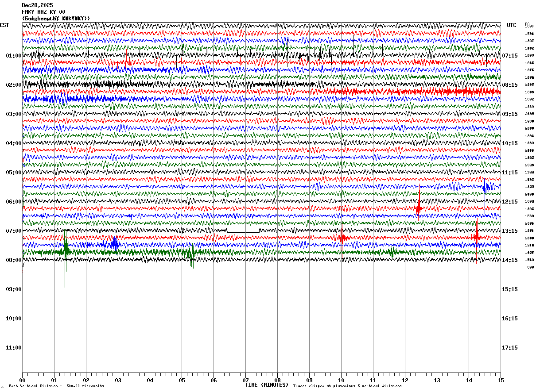Click the traces clipped footnote text
The width and height of the screenshot is (536, 392).
[x=347, y=386]
